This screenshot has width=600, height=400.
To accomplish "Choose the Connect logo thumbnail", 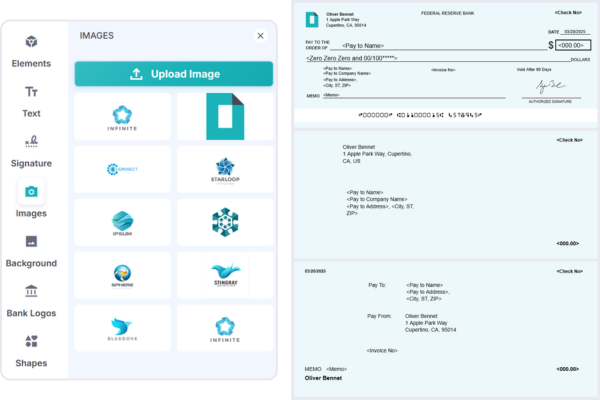I will (x=122, y=169).
